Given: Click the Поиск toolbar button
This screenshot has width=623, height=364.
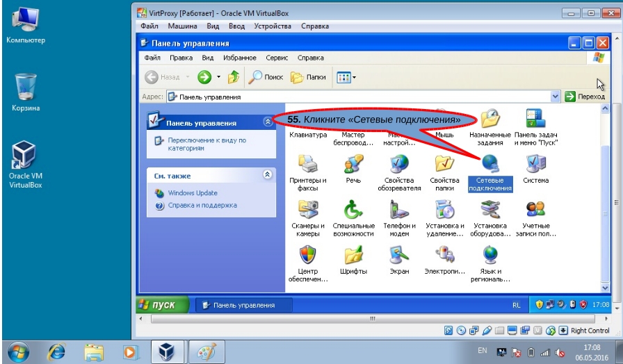Looking at the screenshot, I should (x=266, y=77).
